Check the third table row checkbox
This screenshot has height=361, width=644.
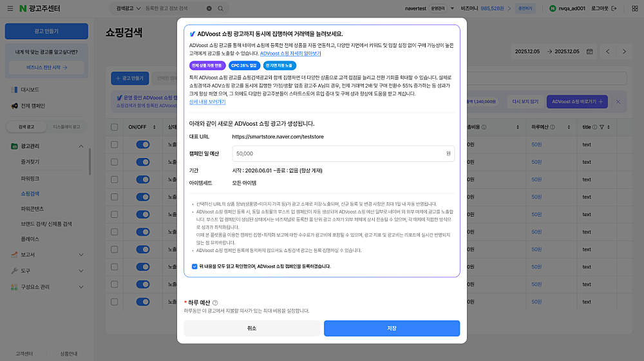pyautogui.click(x=115, y=180)
